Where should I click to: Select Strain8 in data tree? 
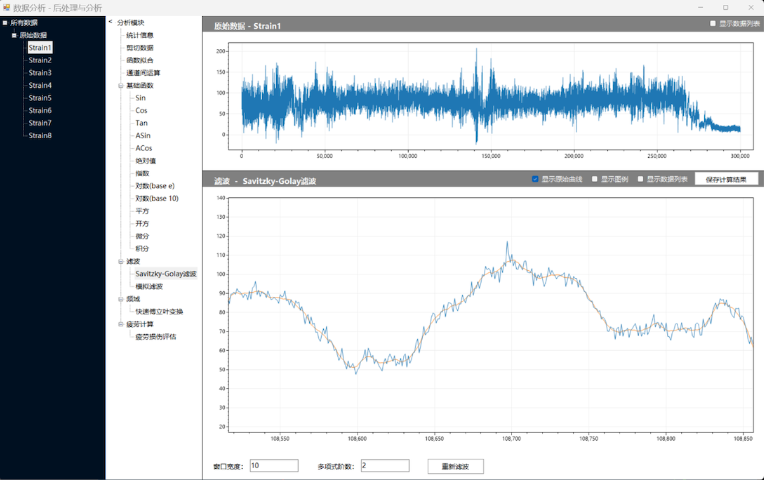(40, 135)
